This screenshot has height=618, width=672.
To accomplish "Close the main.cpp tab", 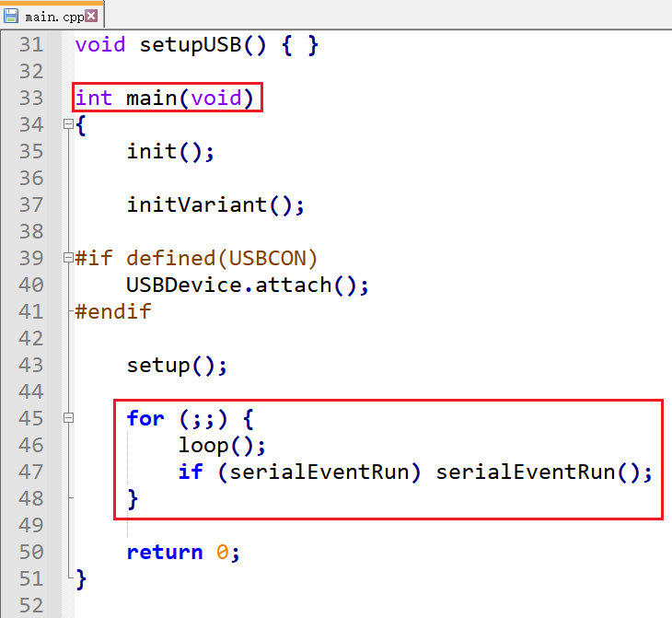I will (x=91, y=16).
